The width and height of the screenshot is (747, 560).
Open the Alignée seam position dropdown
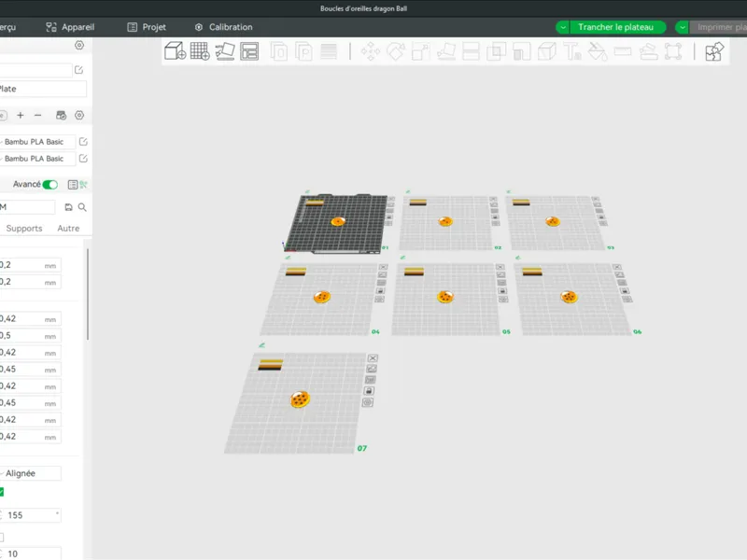click(x=30, y=473)
